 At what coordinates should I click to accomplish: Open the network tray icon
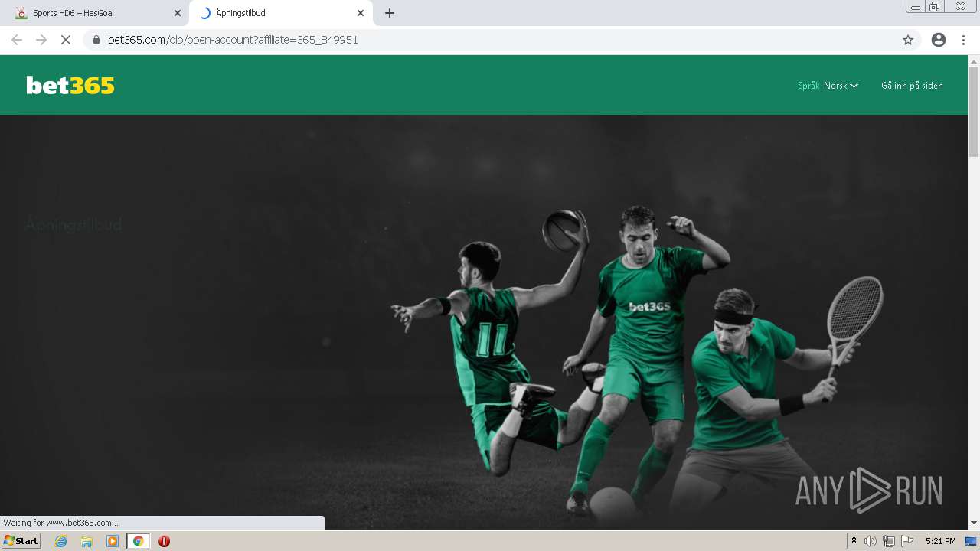[x=889, y=541]
